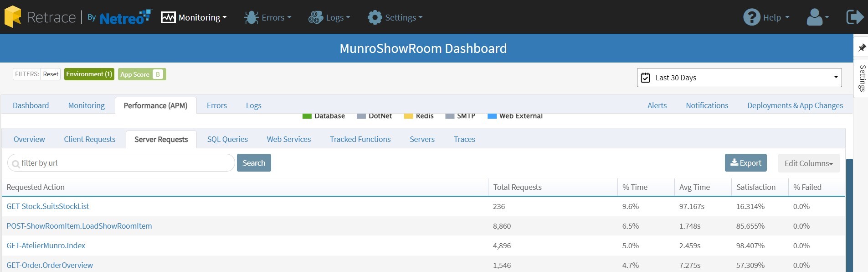Switch to the SQL Queries sub-tab

(227, 139)
